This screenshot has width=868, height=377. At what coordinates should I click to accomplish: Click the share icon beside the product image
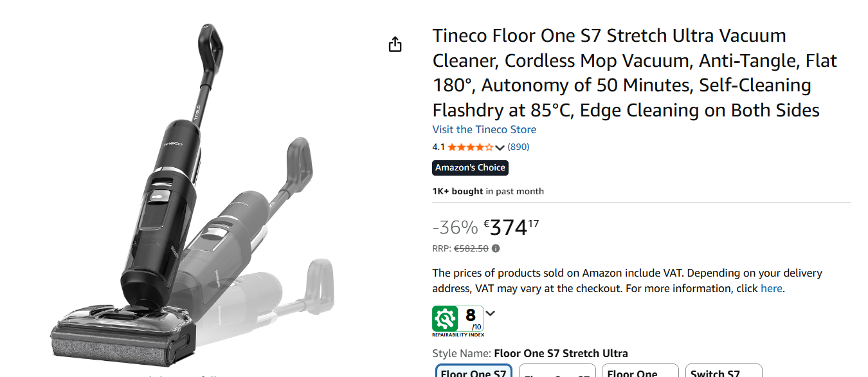[x=395, y=44]
